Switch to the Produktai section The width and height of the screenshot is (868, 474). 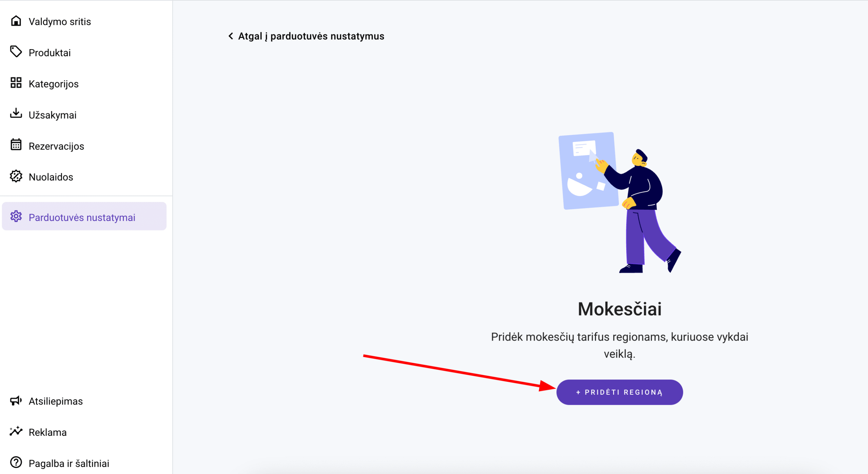pos(50,52)
